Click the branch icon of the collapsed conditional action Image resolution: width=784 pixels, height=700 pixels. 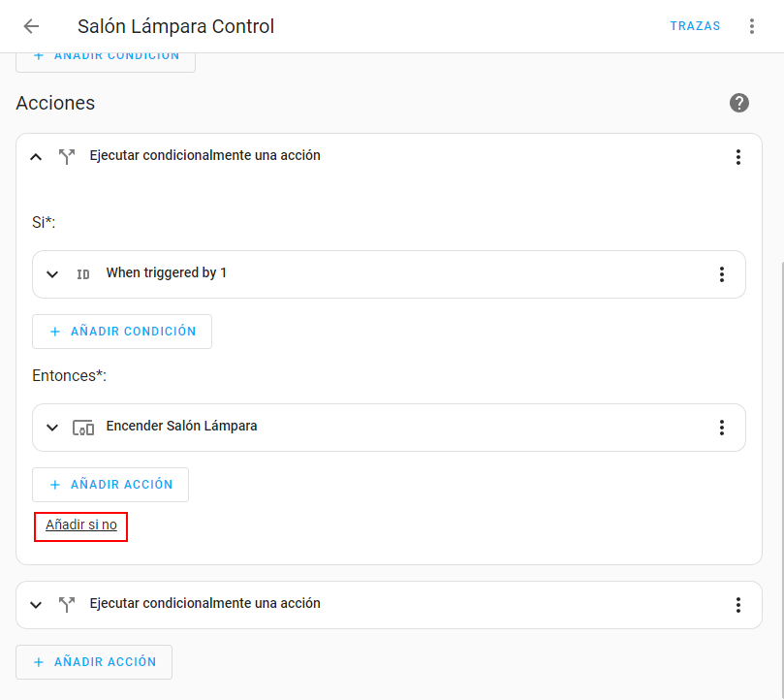[x=67, y=605]
